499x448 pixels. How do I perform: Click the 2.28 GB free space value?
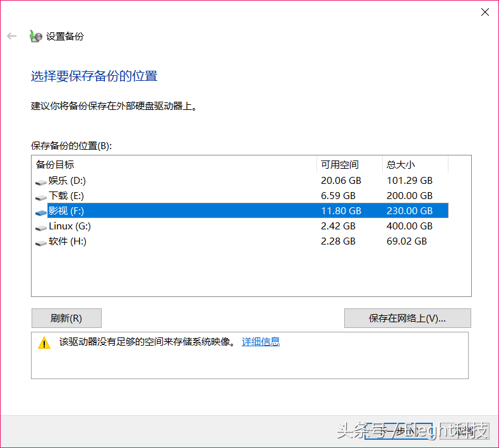point(338,241)
